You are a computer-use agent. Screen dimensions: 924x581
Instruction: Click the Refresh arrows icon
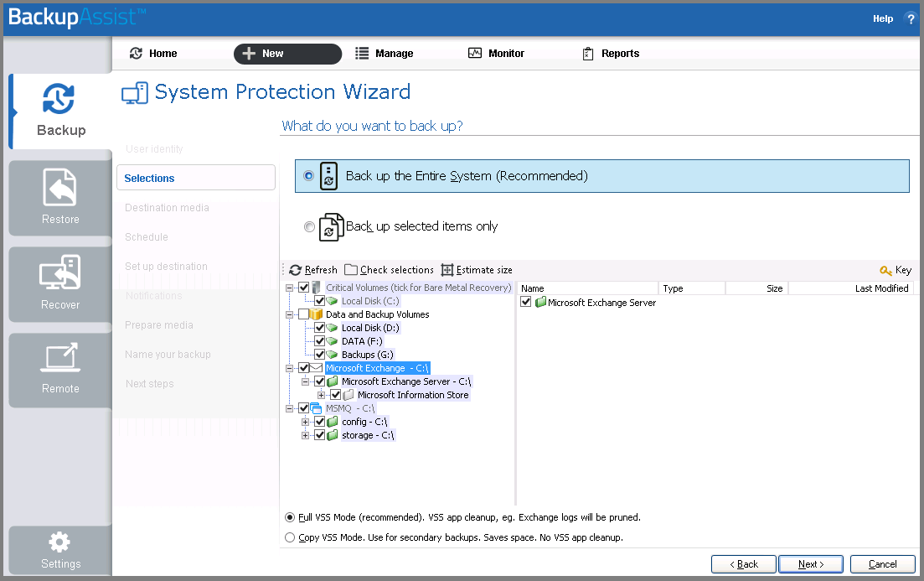(x=295, y=270)
